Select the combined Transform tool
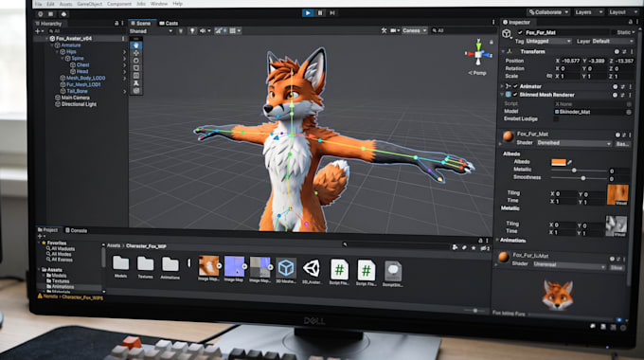Screen dimensions: 644x360 coord(136,90)
